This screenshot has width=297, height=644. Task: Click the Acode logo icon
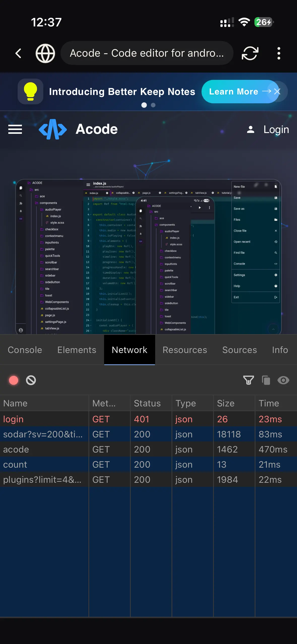tap(53, 130)
